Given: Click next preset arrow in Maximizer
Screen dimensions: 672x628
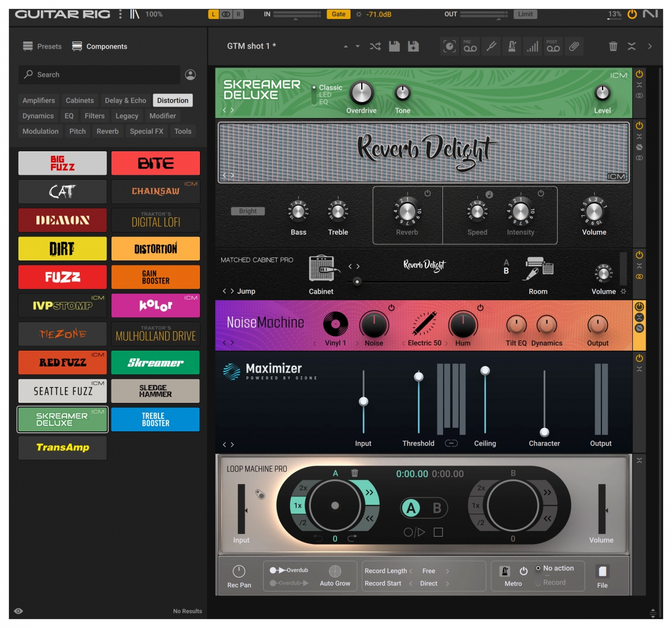Looking at the screenshot, I should [x=232, y=445].
